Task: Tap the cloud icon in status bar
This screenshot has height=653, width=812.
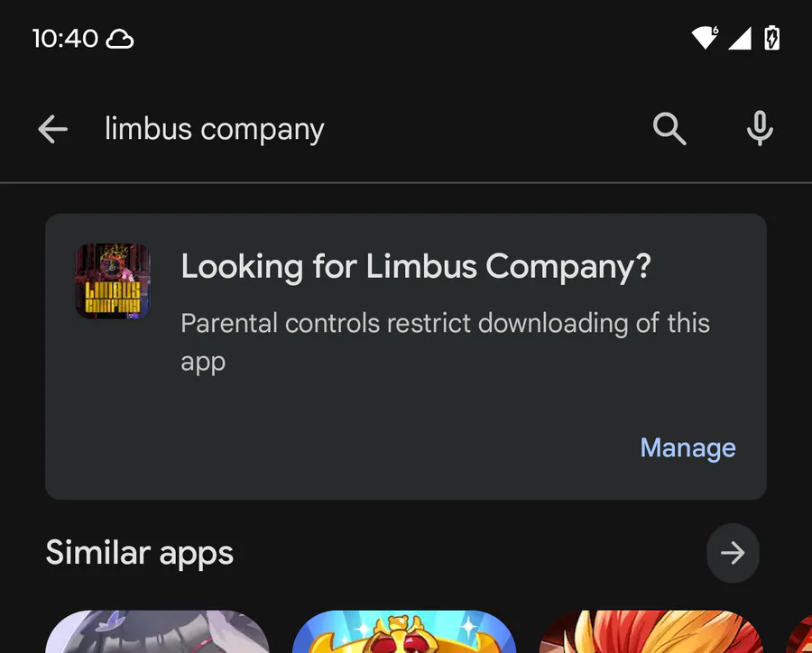Action: coord(120,39)
